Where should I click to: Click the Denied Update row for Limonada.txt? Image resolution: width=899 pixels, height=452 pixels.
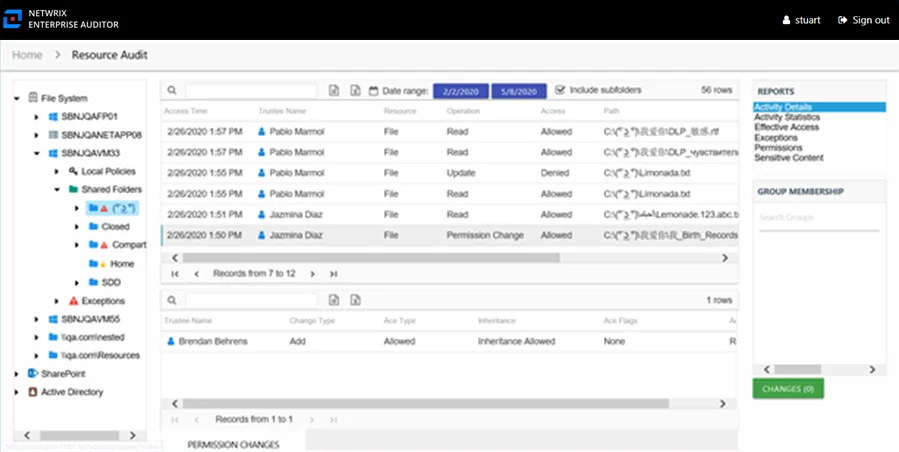pyautogui.click(x=450, y=173)
